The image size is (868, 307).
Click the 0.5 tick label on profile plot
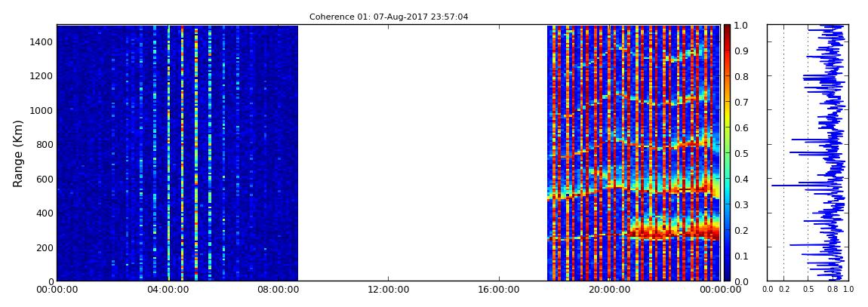click(808, 290)
